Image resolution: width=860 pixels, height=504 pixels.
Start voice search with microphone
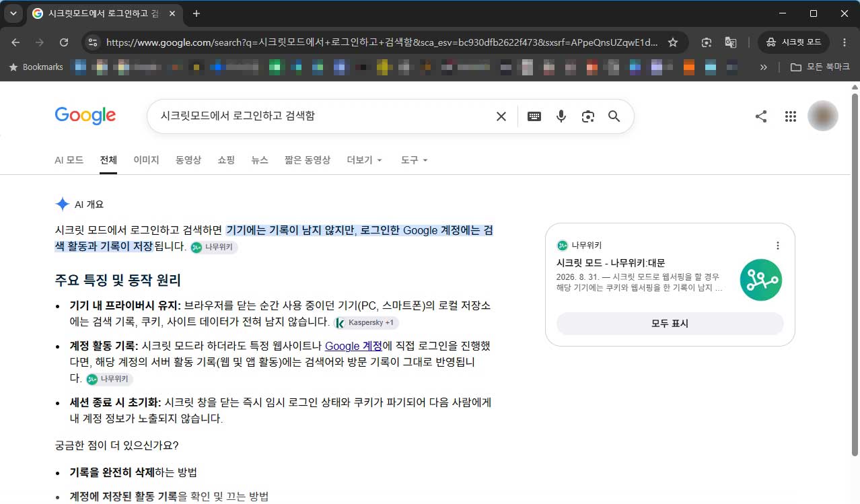pyautogui.click(x=561, y=116)
